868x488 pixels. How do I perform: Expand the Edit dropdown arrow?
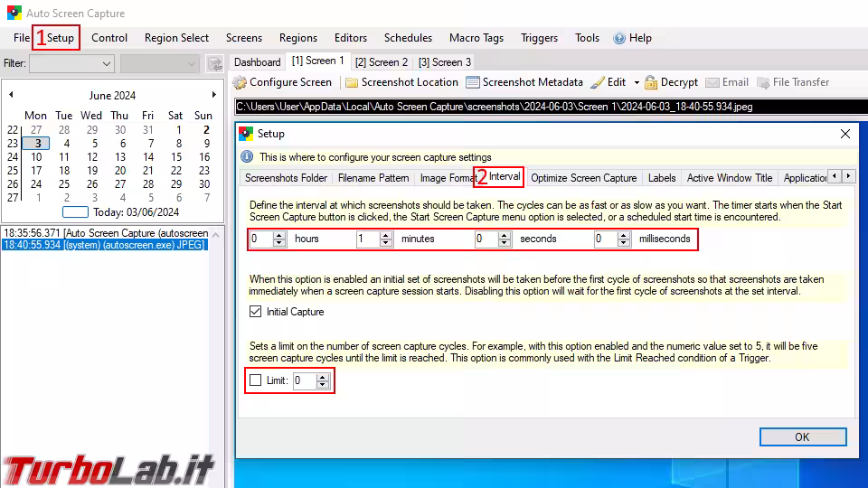tap(637, 82)
